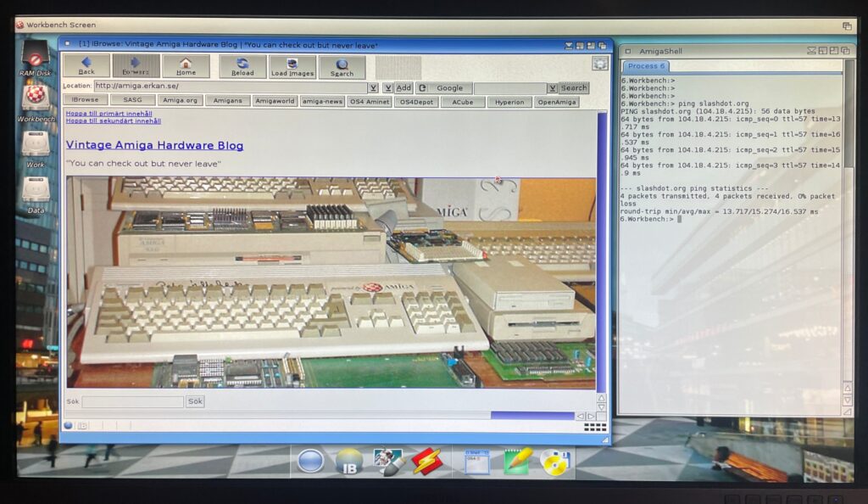Image resolution: width=868 pixels, height=504 pixels.
Task: Click the Add bookmark button
Action: click(403, 87)
